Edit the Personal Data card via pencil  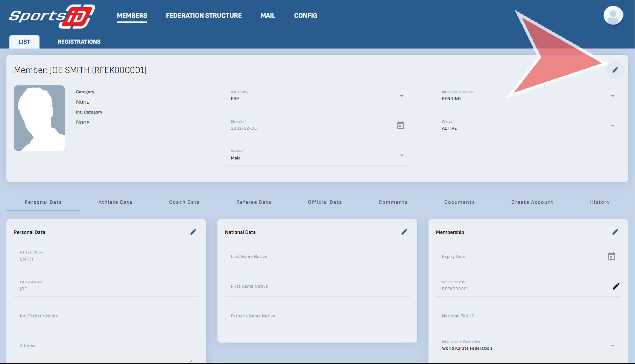(193, 232)
